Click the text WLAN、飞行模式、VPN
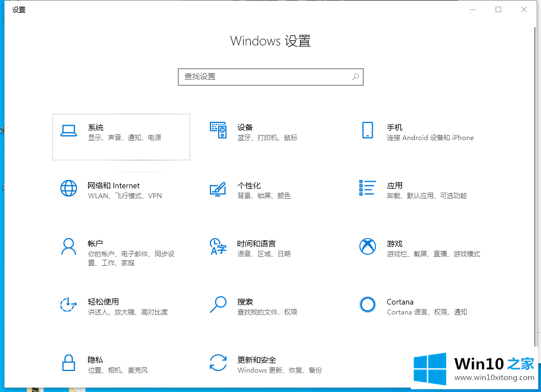Viewport: 541px width, 392px height. (x=125, y=195)
